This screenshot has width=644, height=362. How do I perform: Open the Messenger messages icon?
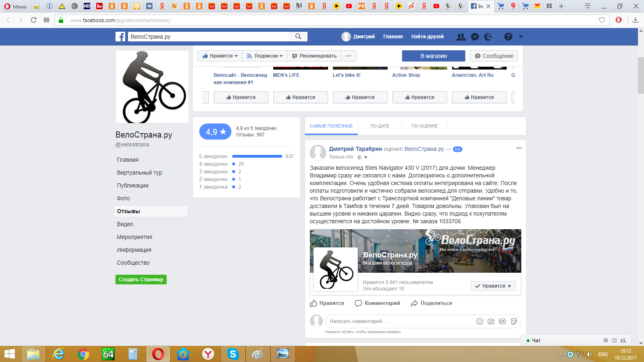[475, 37]
